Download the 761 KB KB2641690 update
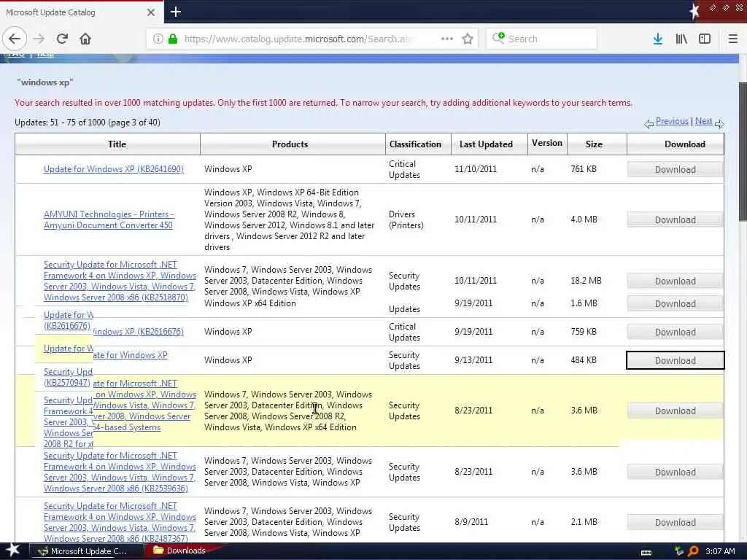Image resolution: width=747 pixels, height=560 pixels. tap(675, 169)
